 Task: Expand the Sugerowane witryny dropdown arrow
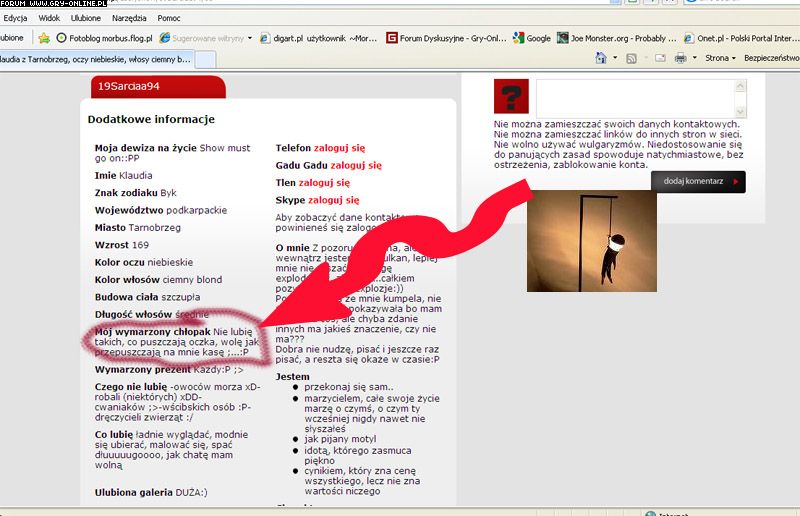click(249, 38)
